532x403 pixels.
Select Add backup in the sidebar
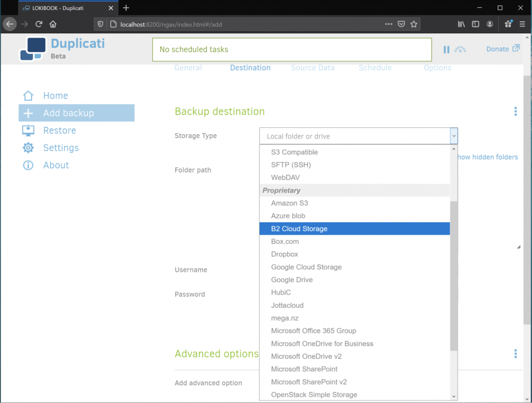[77, 113]
